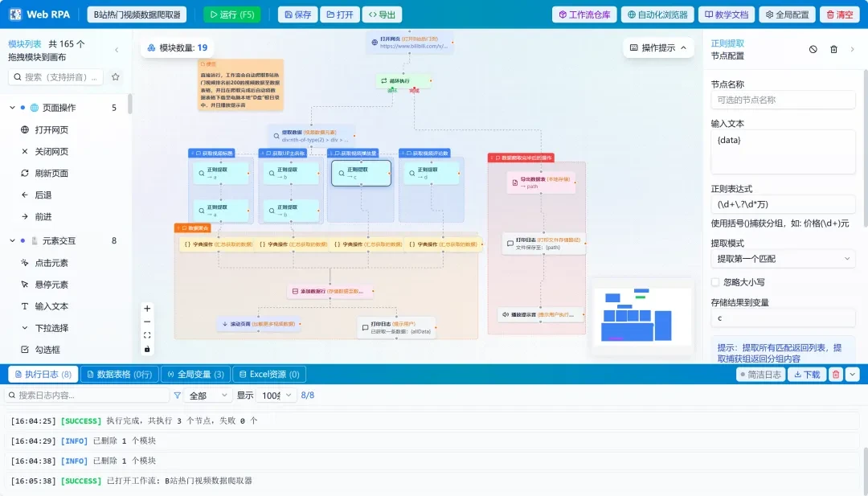Save the workflow with 保存

[x=298, y=15]
